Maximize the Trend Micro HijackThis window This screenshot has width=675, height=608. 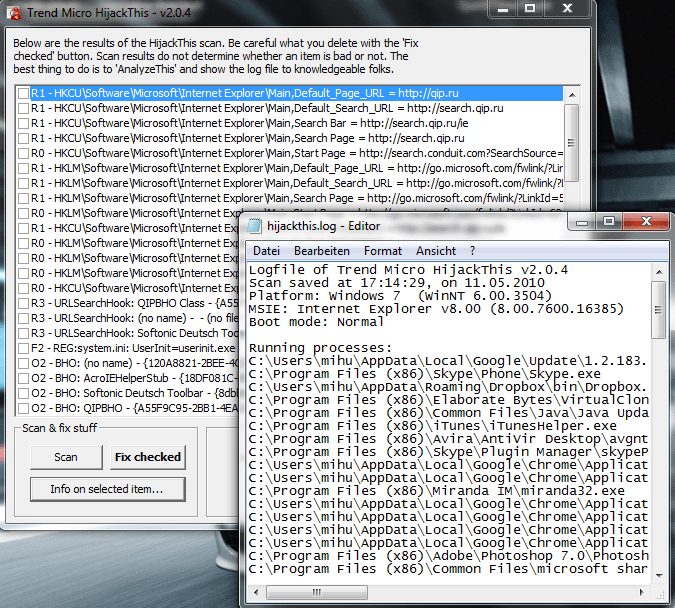coord(530,9)
